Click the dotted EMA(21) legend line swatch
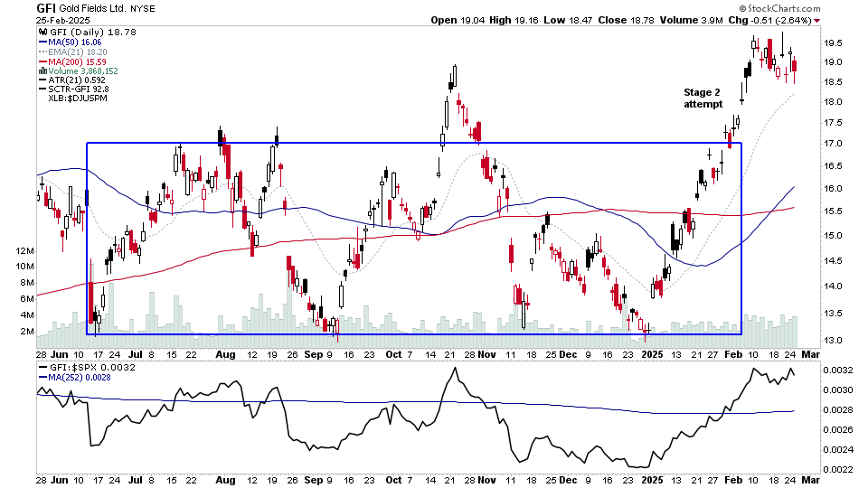 pos(42,52)
